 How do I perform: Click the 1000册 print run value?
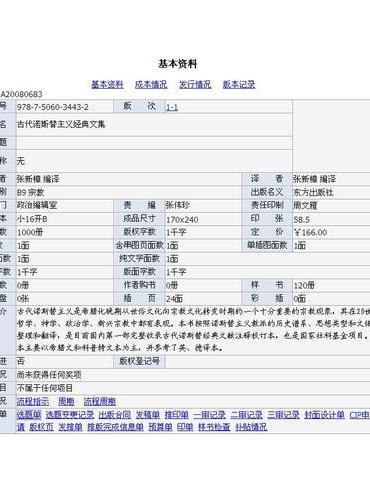(30, 232)
